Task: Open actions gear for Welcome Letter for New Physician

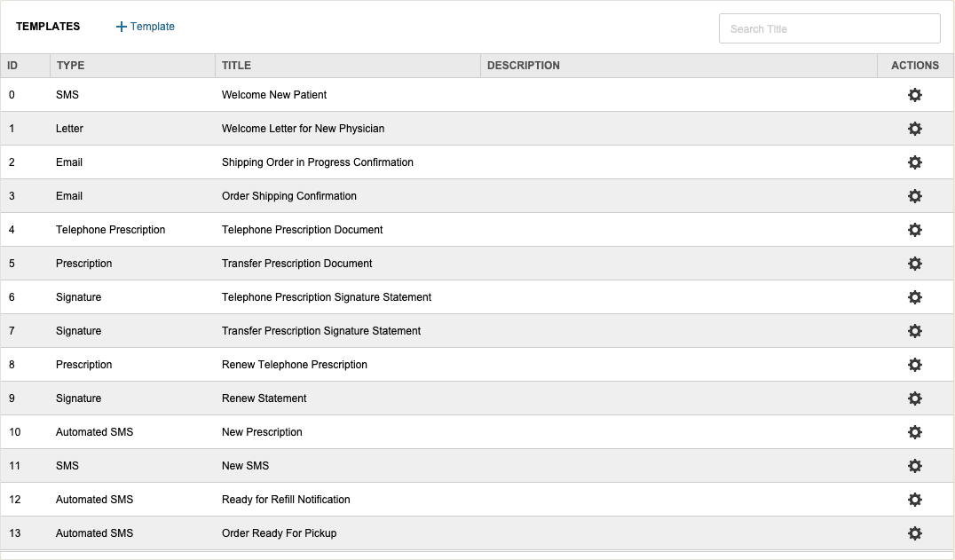Action: click(x=915, y=129)
